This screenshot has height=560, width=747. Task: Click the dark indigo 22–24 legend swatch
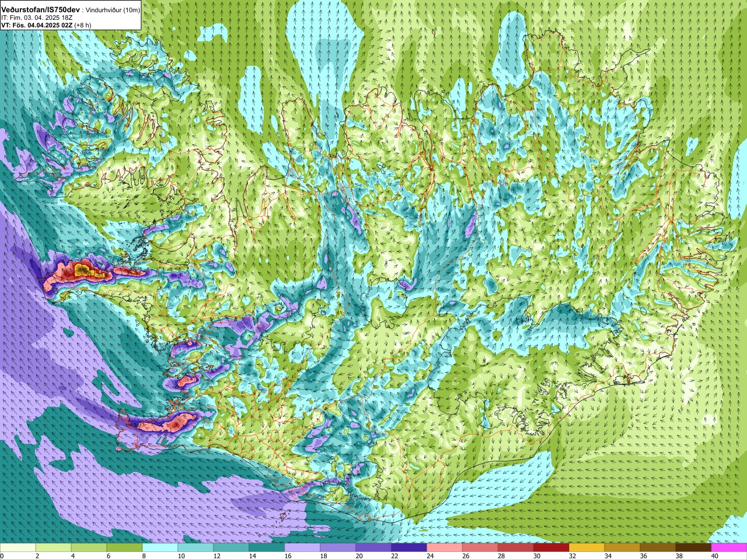[x=409, y=548]
